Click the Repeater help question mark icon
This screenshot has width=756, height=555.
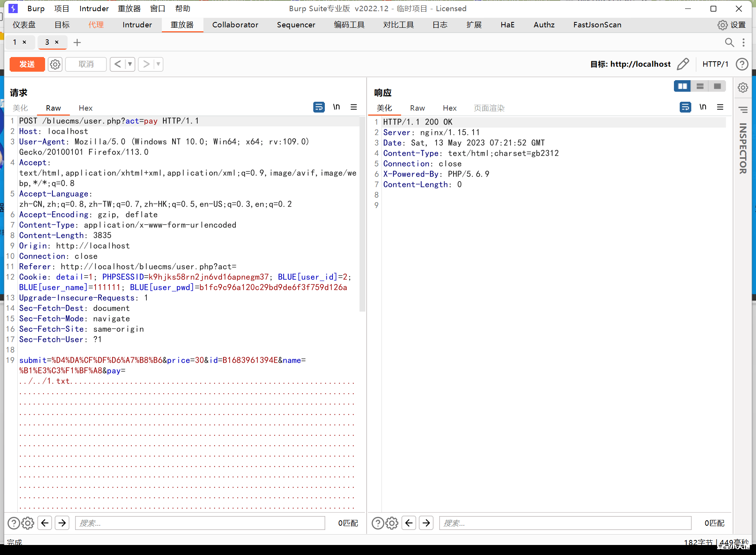pos(742,64)
